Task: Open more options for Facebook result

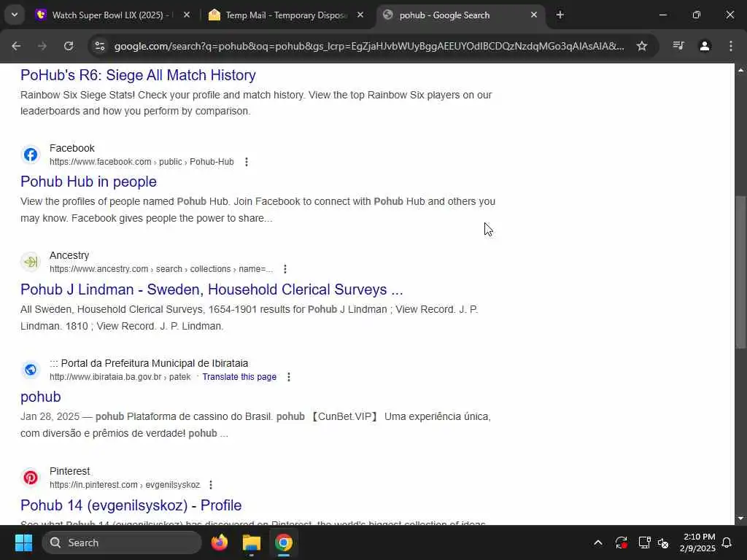Action: tap(247, 162)
